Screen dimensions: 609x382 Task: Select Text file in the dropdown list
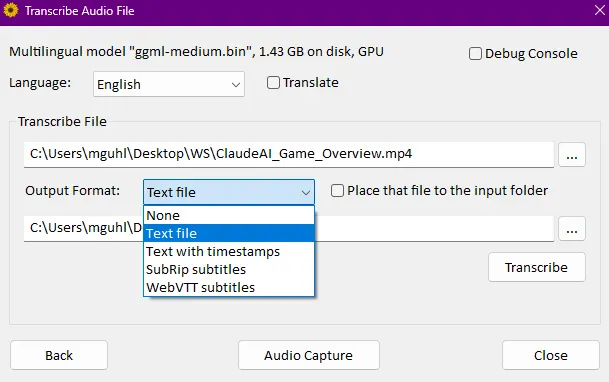pos(229,233)
